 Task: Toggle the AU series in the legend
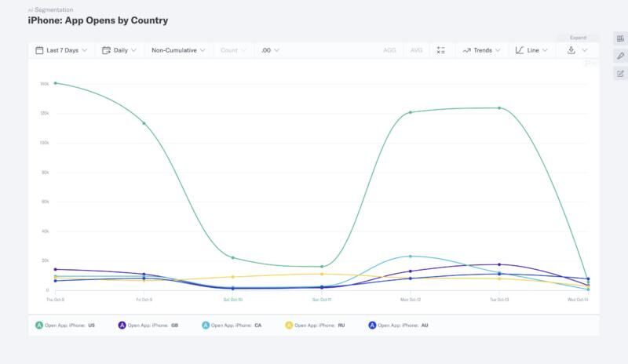point(399,325)
